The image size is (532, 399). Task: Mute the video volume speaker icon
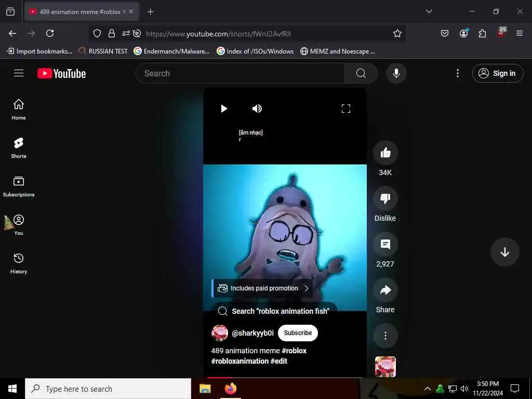(x=257, y=109)
